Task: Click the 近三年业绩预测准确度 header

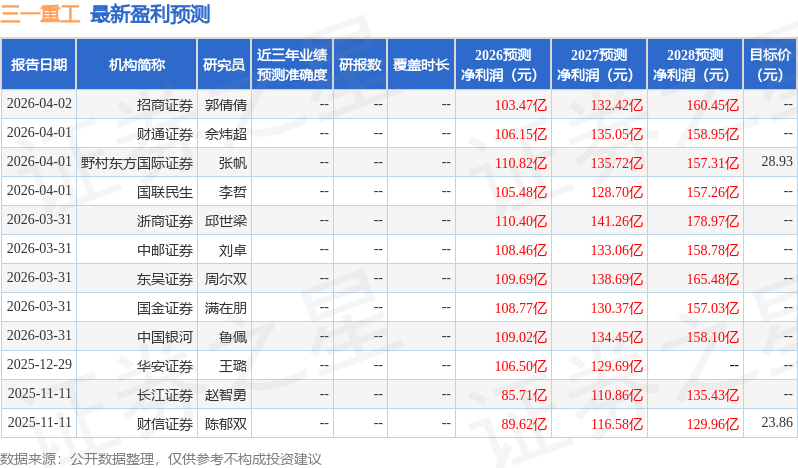Action: (x=291, y=64)
